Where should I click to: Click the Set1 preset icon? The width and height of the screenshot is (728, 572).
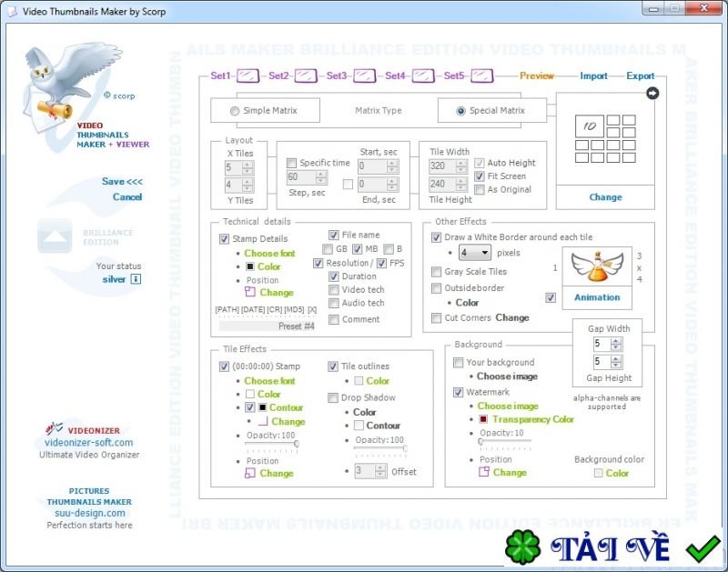[x=248, y=75]
